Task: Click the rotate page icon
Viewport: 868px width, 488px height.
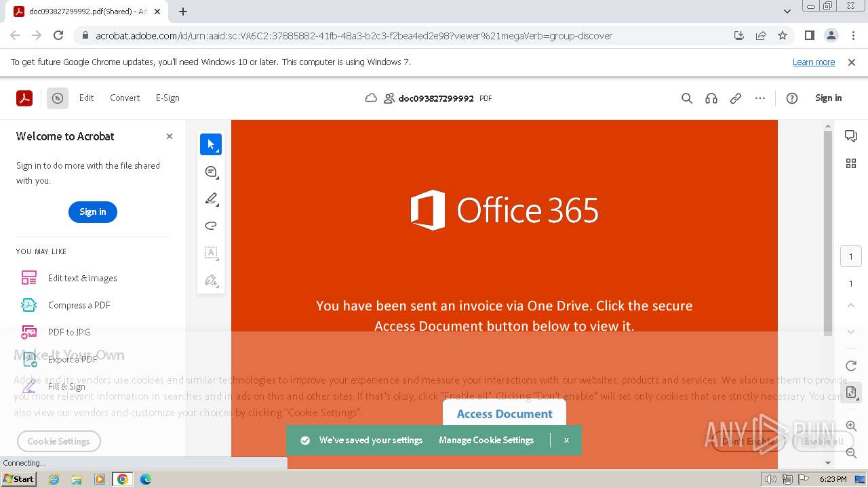Action: 851,366
